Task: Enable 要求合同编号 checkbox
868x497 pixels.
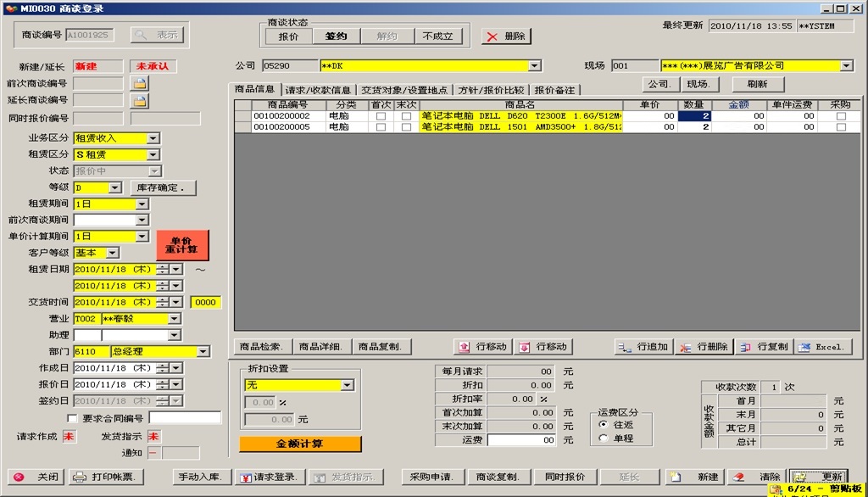Action: (x=72, y=418)
